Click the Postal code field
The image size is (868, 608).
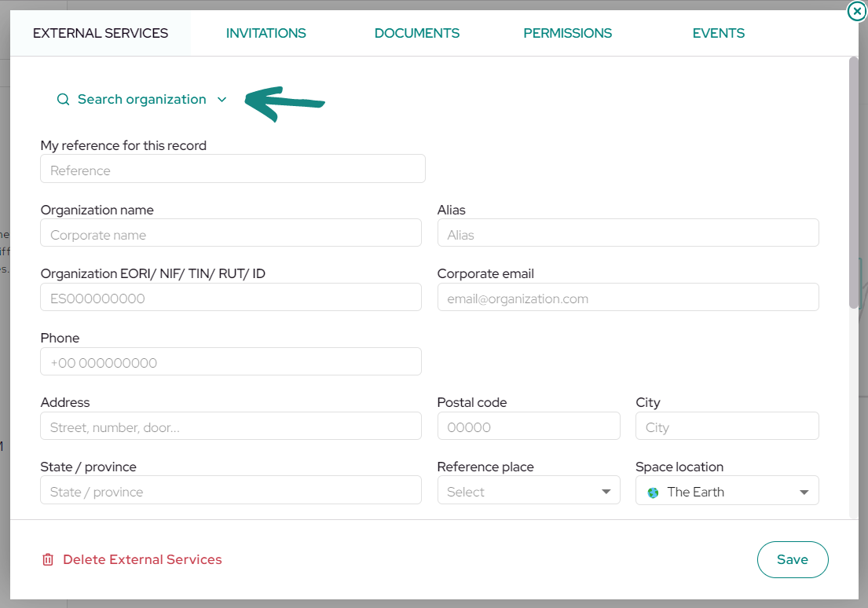click(x=529, y=426)
